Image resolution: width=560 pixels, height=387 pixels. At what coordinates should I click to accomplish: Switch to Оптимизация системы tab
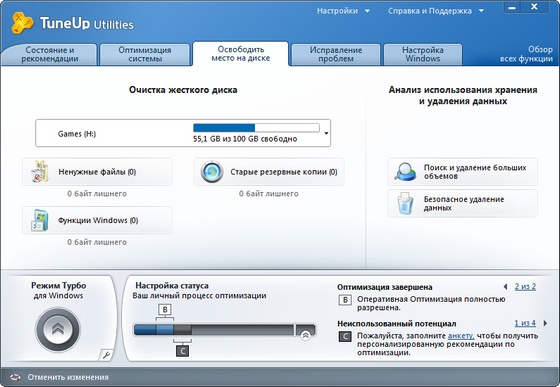tap(145, 54)
